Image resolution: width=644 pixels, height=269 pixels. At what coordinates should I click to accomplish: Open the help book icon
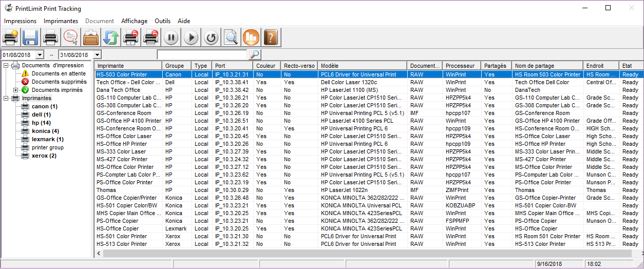(x=271, y=37)
